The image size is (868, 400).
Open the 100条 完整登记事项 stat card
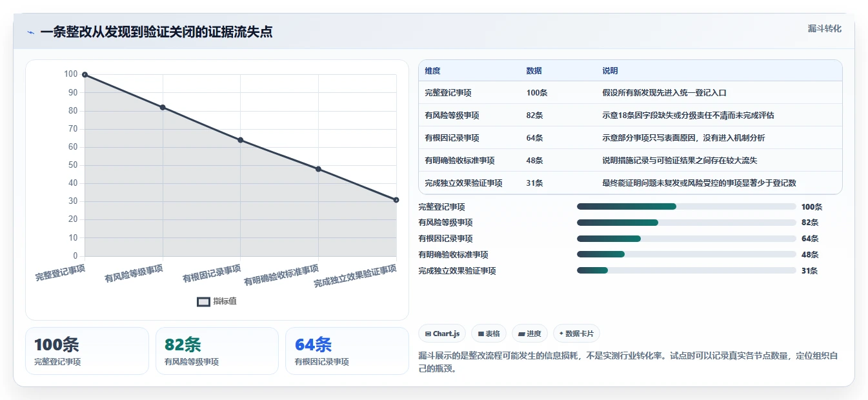(x=87, y=351)
